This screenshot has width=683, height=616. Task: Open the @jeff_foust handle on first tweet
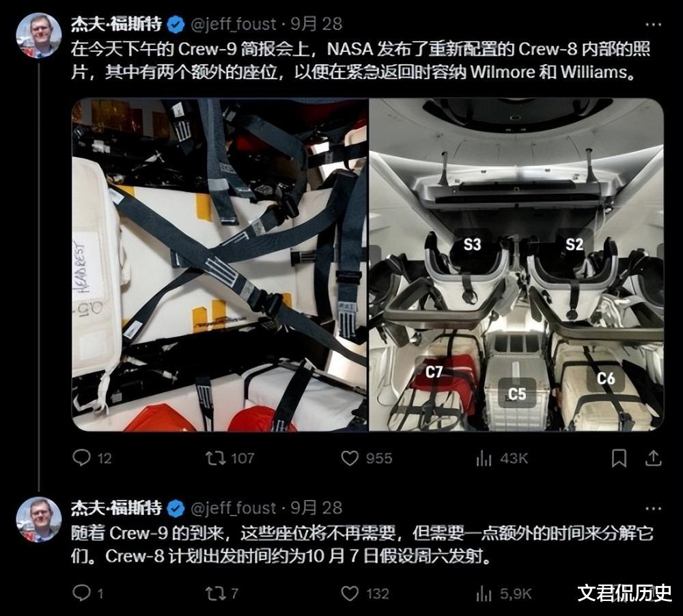(234, 24)
